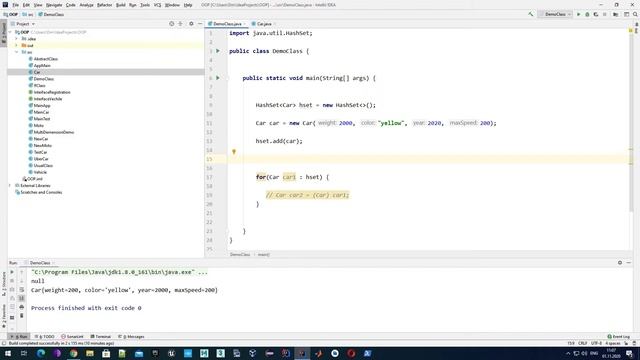The width and height of the screenshot is (640, 360).
Task: Open the Project Structure icon
Action: (616, 14)
